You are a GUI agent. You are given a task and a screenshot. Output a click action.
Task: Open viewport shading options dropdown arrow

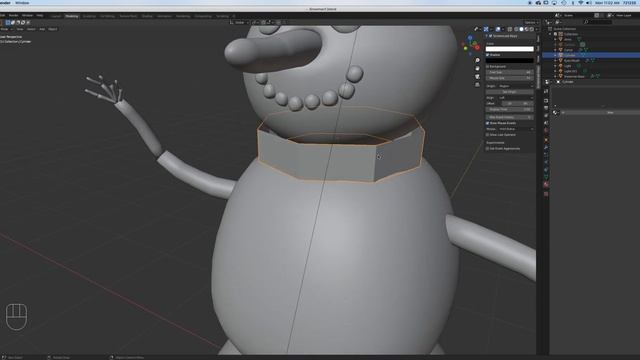[537, 29]
